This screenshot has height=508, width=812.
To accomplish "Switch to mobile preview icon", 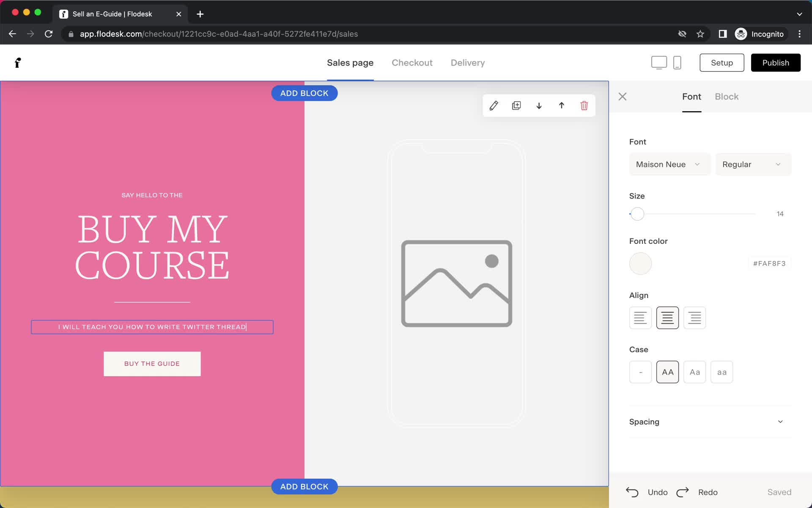I will [x=677, y=63].
